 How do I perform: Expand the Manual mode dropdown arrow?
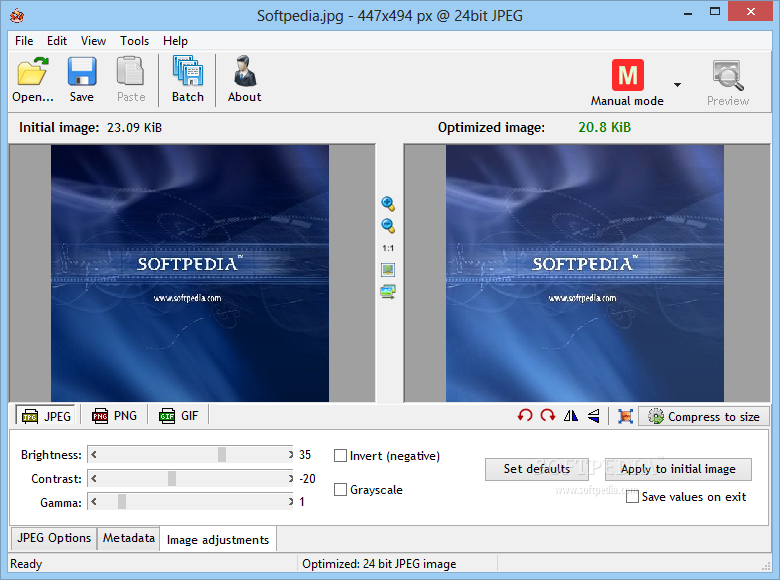point(677,85)
